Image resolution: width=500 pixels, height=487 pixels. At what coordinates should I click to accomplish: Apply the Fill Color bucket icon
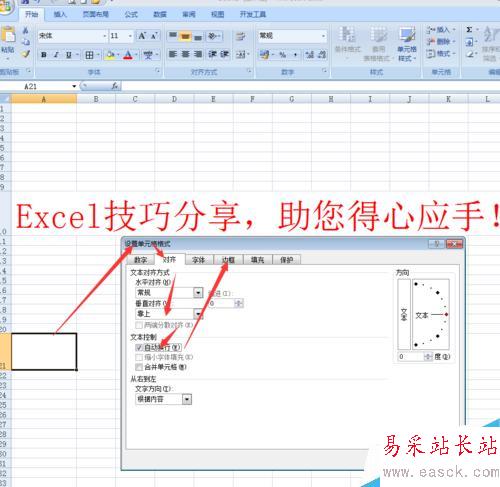109,55
